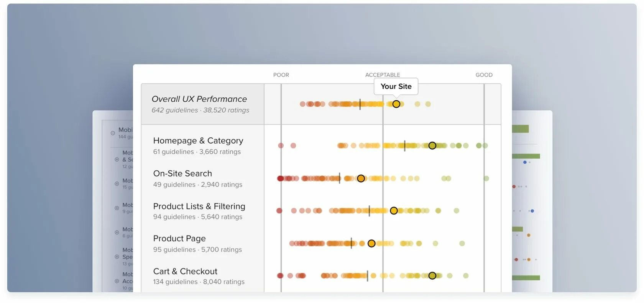Expand the Mobile 9 guidelines row

click(117, 208)
